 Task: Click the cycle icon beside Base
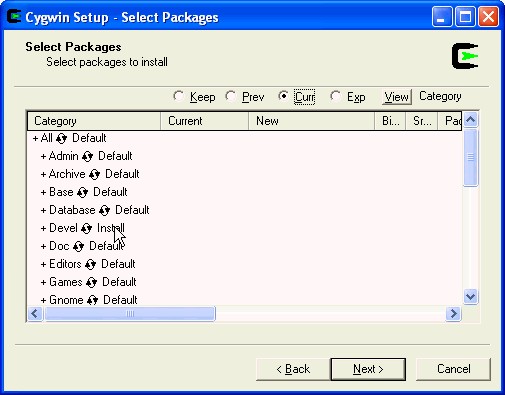click(x=82, y=192)
